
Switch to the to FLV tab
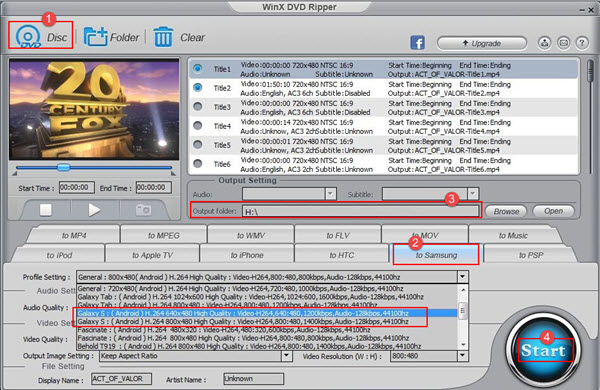(338, 235)
